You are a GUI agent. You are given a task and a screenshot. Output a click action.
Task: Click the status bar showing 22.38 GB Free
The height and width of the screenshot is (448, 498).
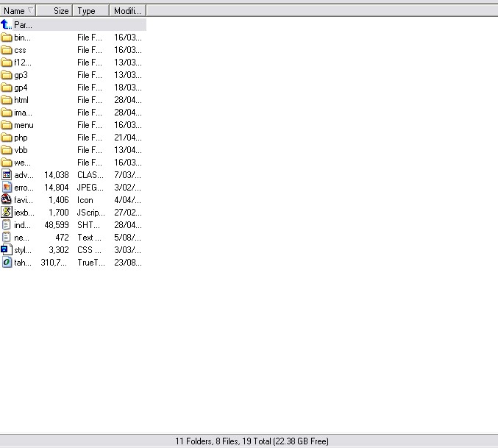click(x=252, y=441)
